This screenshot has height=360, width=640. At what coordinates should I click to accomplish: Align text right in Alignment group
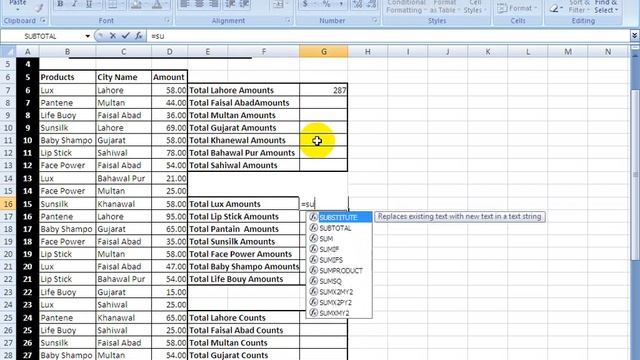213,4
